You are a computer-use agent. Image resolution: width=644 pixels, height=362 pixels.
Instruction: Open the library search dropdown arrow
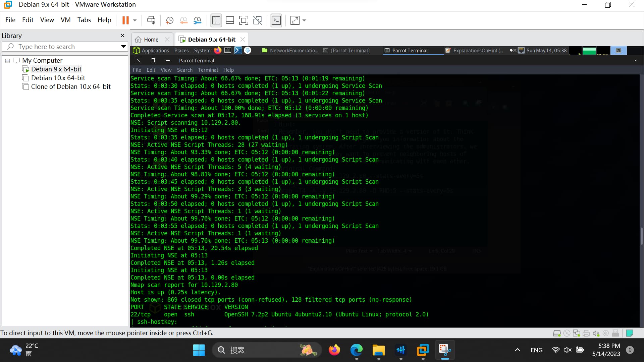(x=123, y=47)
